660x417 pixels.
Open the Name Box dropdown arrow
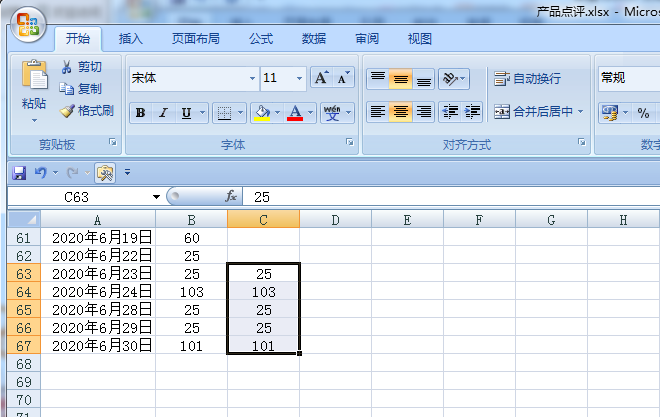pos(156,197)
